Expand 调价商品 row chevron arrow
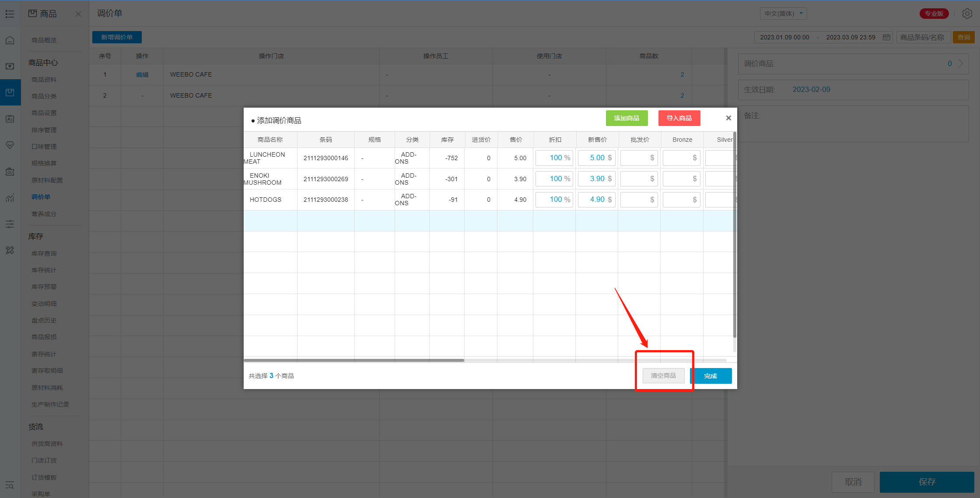980x498 pixels. pyautogui.click(x=961, y=63)
